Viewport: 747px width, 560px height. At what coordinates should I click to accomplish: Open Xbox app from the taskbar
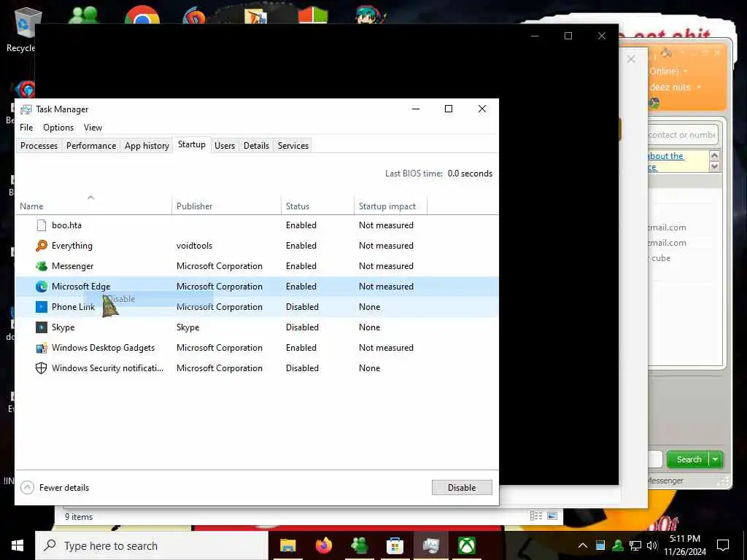tap(466, 545)
